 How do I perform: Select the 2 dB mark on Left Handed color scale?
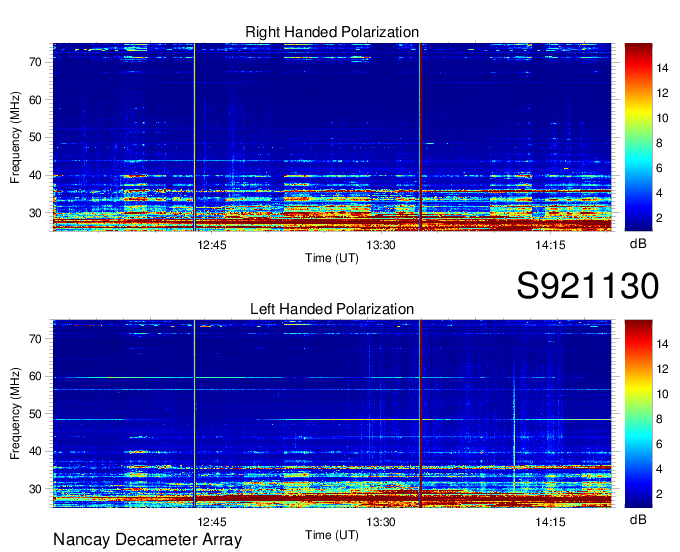[x=659, y=494]
